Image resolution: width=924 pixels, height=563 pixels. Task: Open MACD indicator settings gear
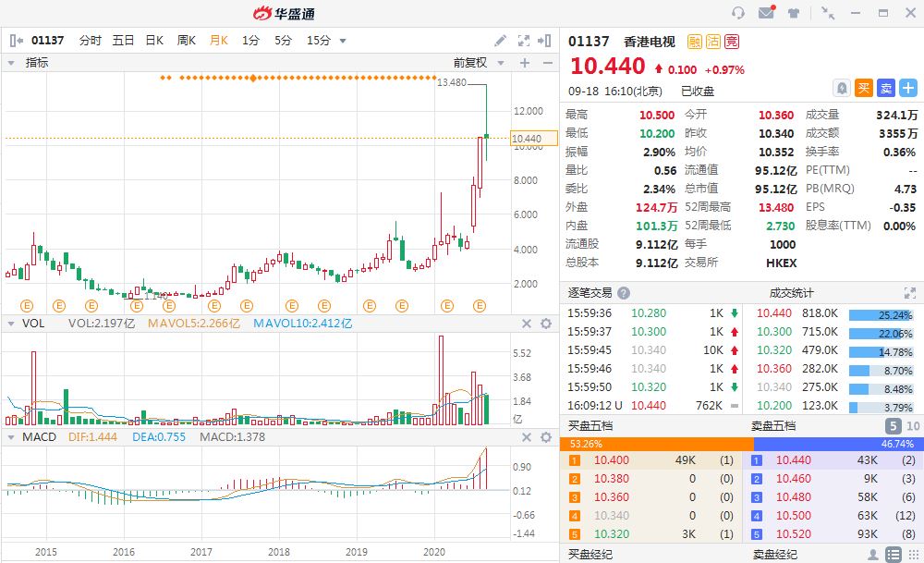point(546,437)
